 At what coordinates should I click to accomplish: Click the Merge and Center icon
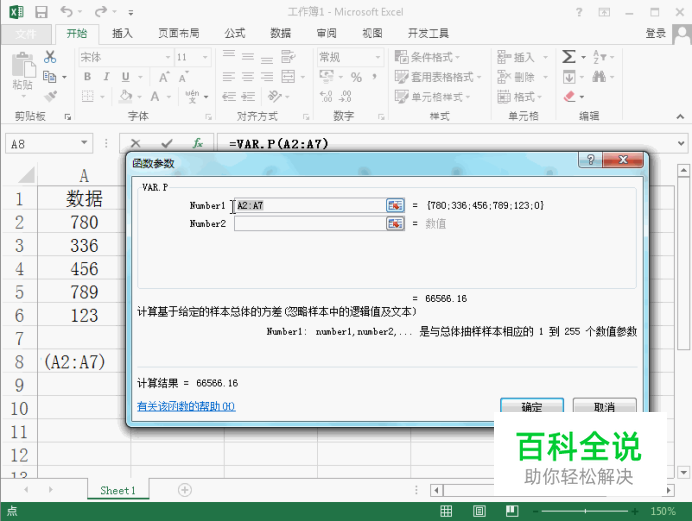[x=288, y=77]
